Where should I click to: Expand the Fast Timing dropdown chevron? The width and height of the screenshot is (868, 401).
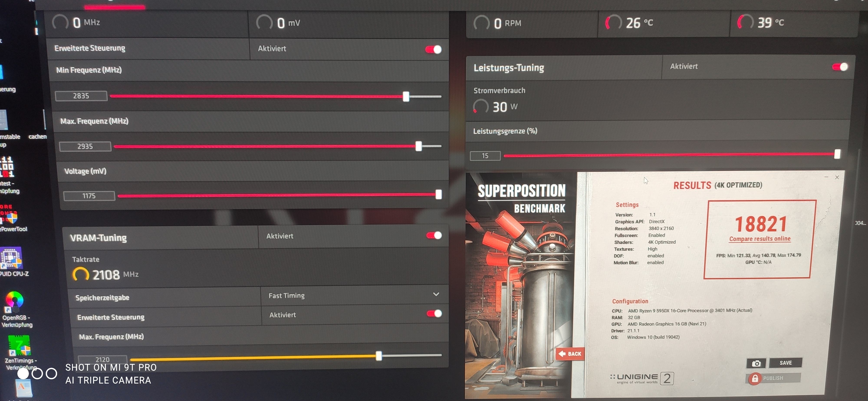point(436,294)
